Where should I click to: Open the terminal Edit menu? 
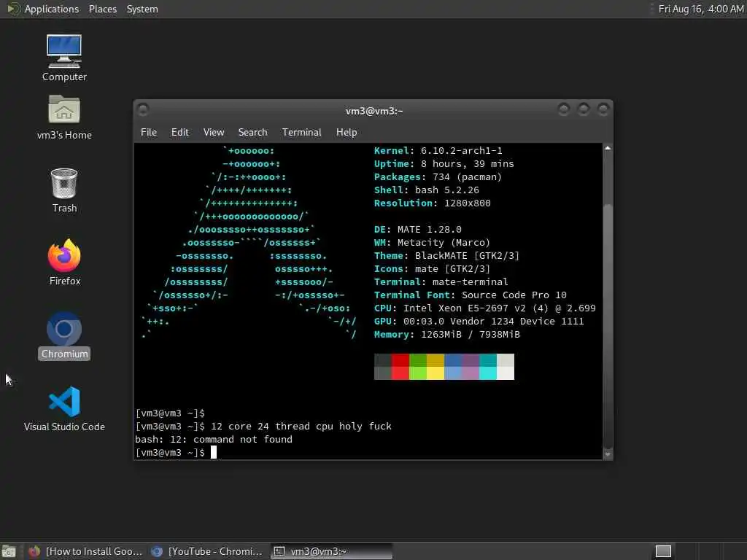tap(179, 133)
